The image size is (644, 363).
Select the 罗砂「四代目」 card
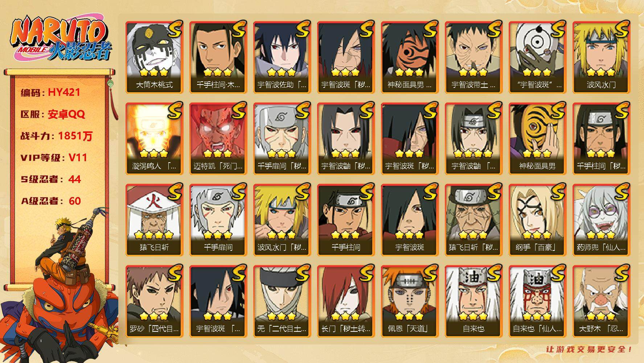click(154, 301)
